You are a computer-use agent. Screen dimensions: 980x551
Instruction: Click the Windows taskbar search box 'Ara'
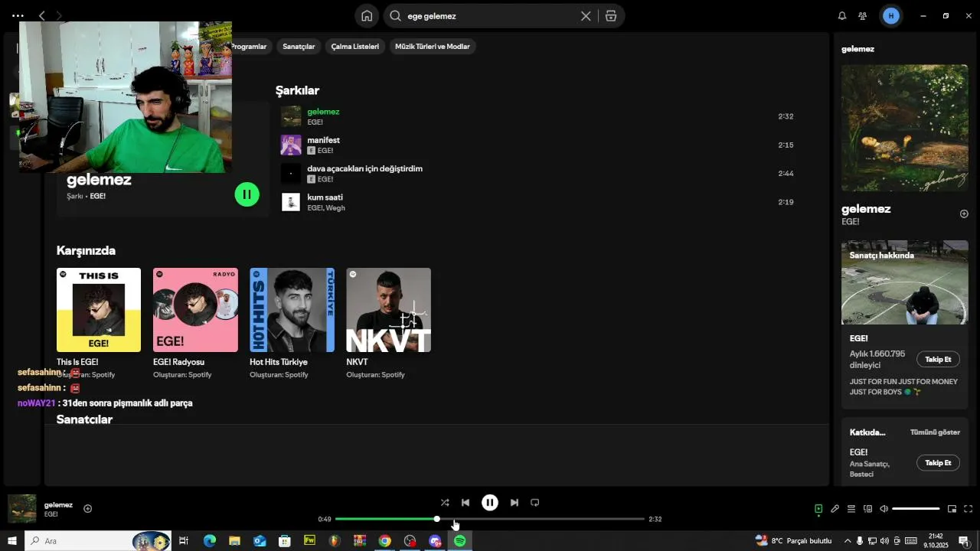click(x=97, y=541)
